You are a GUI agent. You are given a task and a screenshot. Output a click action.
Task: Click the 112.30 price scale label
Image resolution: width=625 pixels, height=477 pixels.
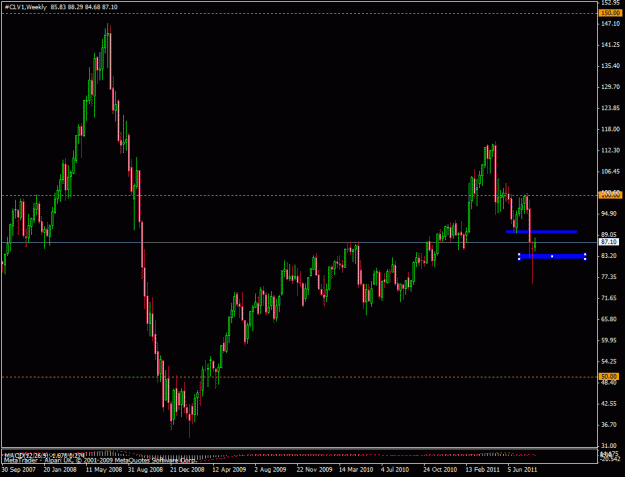tap(610, 150)
